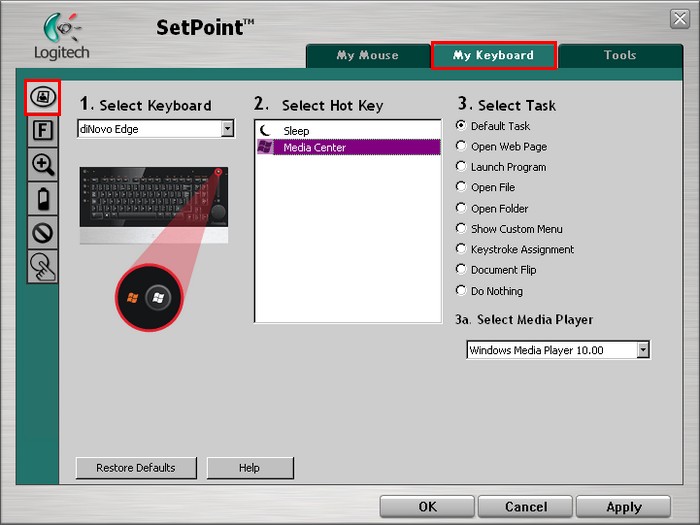Expand the Select Keyboard dropdown arrow
Image resolution: width=700 pixels, height=525 pixels.
(228, 129)
